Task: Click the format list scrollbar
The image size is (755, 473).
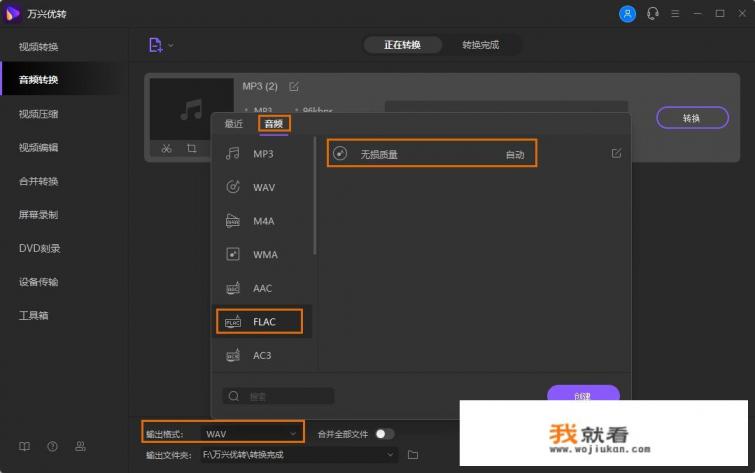Action: [x=315, y=200]
